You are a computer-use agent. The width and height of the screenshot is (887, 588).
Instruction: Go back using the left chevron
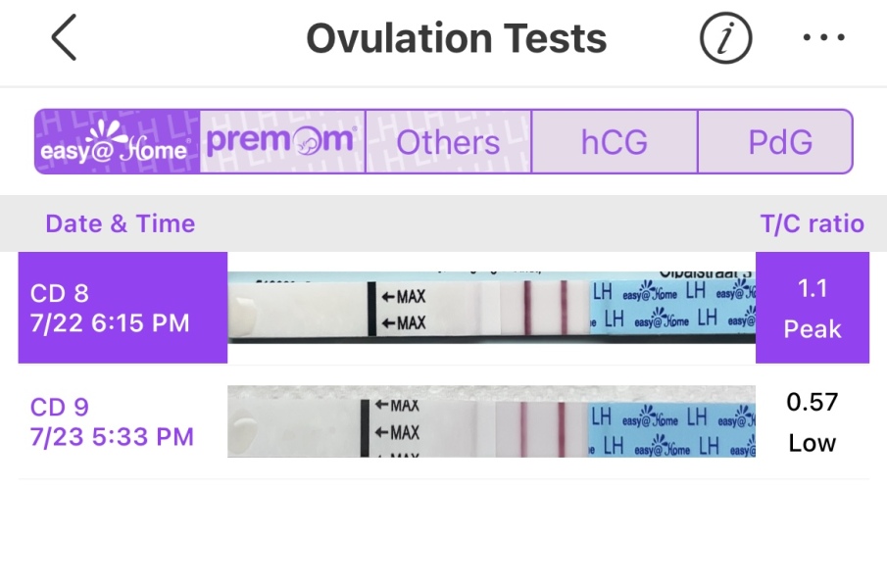[x=64, y=39]
